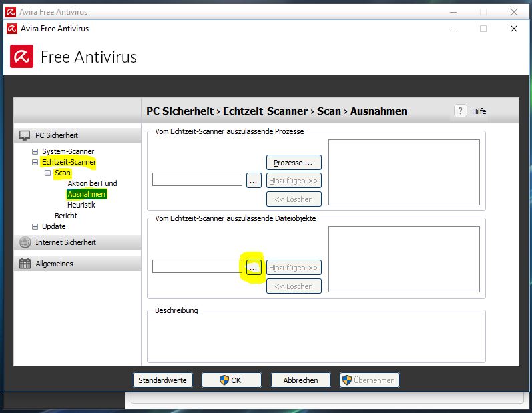Click the Allgemeines calendar icon
Image resolution: width=532 pixels, height=413 pixels.
click(x=25, y=264)
